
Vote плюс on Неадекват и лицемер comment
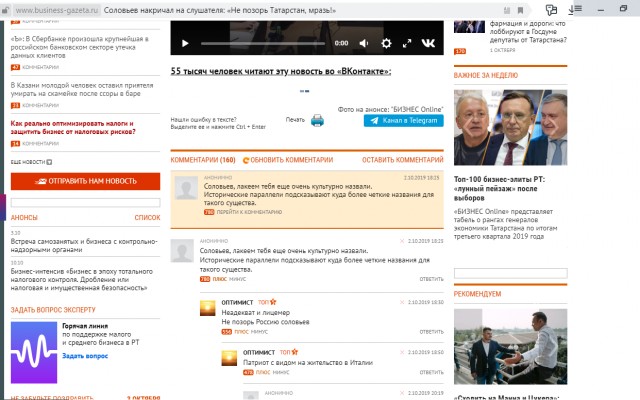click(x=241, y=332)
